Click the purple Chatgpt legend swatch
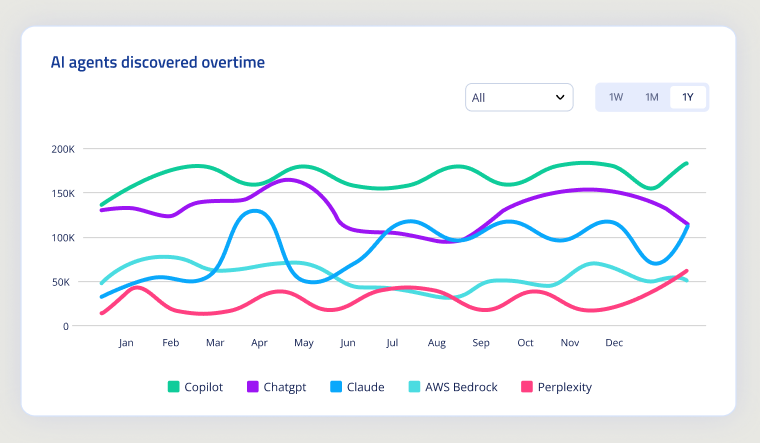Viewport: 760px width, 443px height. click(x=253, y=387)
